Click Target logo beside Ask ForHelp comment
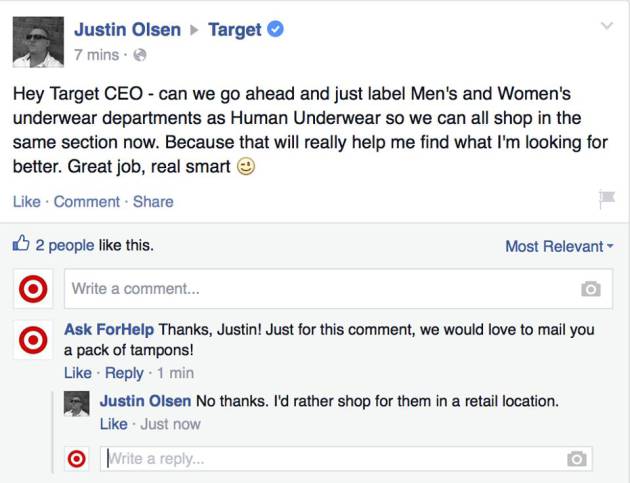This screenshot has height=483, width=630. pos(34,340)
